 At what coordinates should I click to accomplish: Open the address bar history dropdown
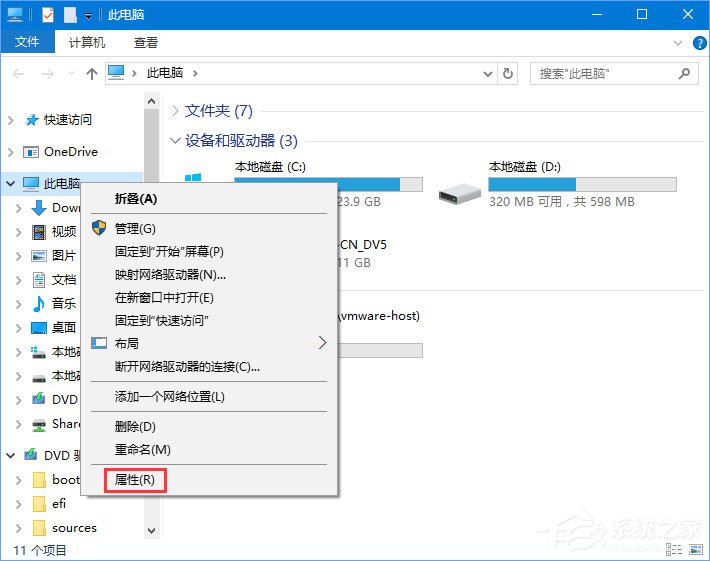pyautogui.click(x=488, y=73)
